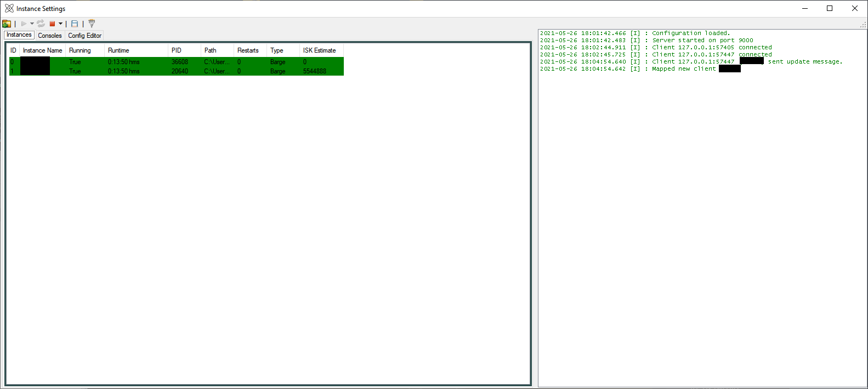Open the dropdown arrow beside play button
Viewport: 868px width, 389px height.
click(32, 24)
